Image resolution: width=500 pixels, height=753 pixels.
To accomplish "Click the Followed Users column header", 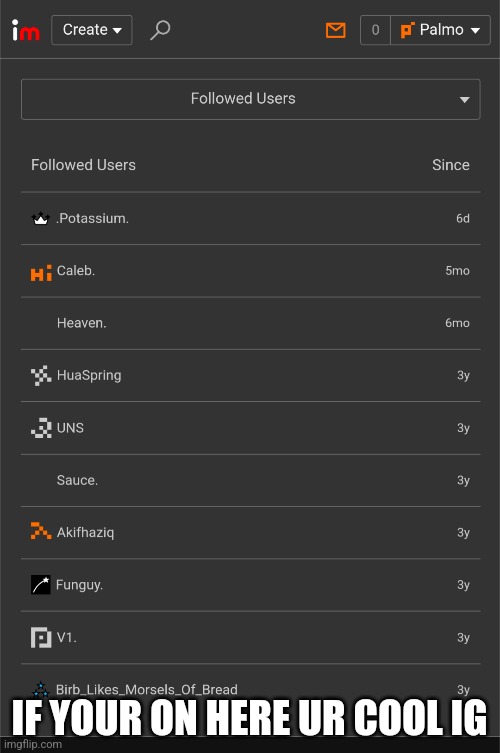I will tap(83, 165).
